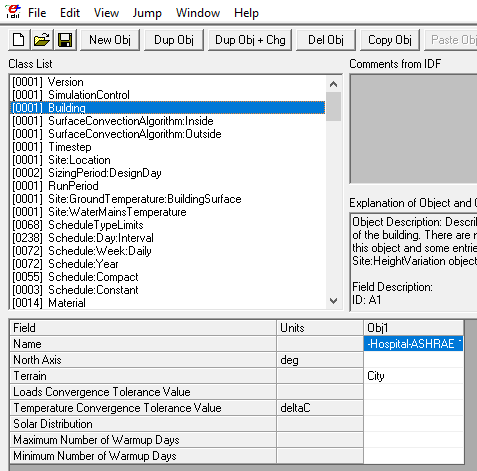
Task: Click the Class List scroll down arrow
Action: pyautogui.click(x=333, y=301)
